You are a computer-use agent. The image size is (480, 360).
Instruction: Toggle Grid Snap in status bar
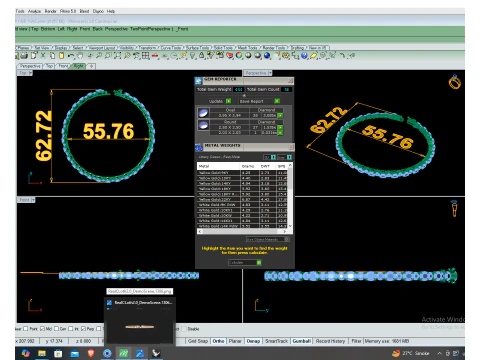coord(198,341)
